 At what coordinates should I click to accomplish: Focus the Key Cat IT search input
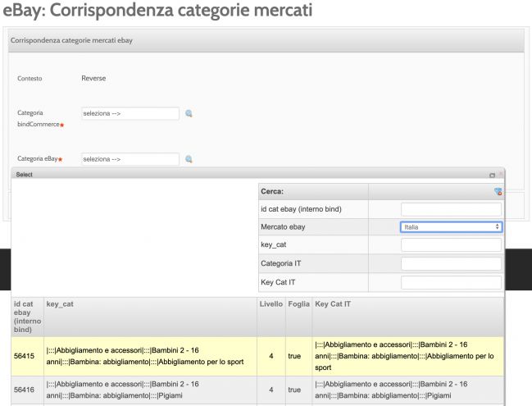[x=451, y=282]
